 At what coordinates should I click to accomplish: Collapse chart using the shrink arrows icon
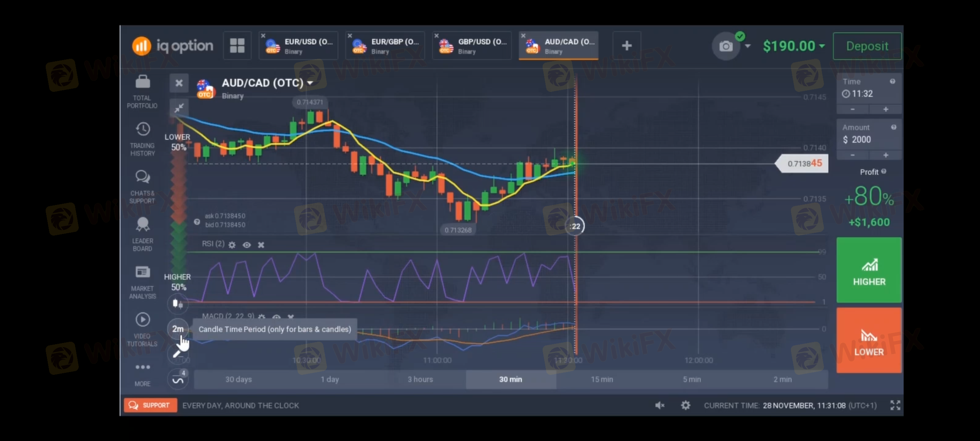pos(179,108)
